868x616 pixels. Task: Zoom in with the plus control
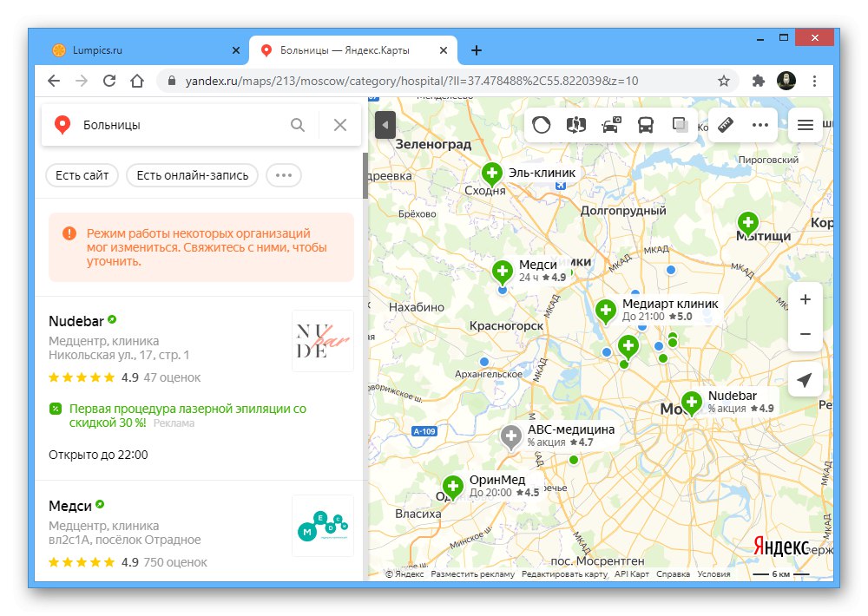(x=806, y=299)
